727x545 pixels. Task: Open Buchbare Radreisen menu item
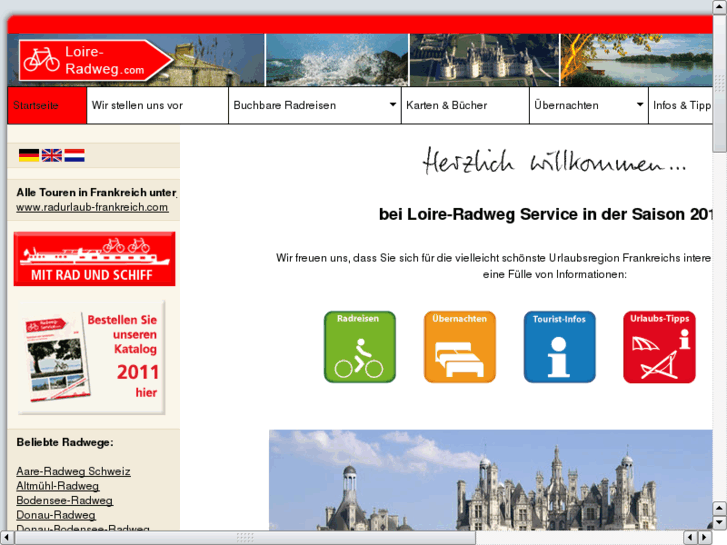(x=315, y=105)
